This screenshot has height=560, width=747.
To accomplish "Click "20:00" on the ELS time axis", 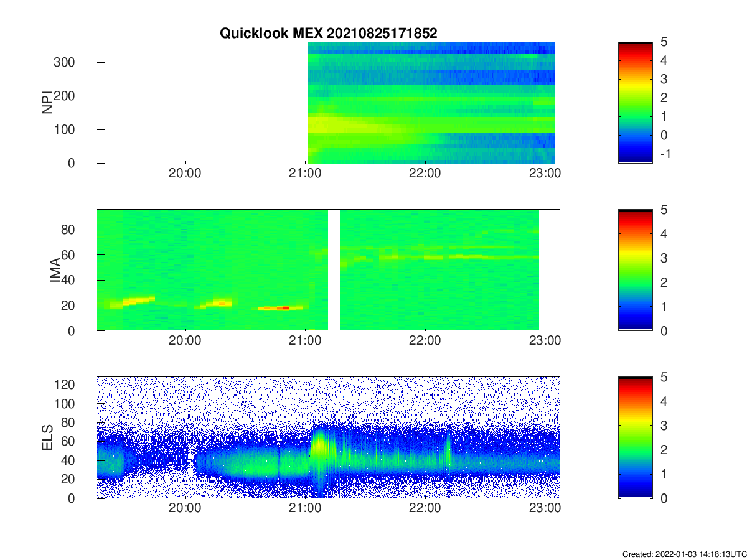I will tap(185, 509).
